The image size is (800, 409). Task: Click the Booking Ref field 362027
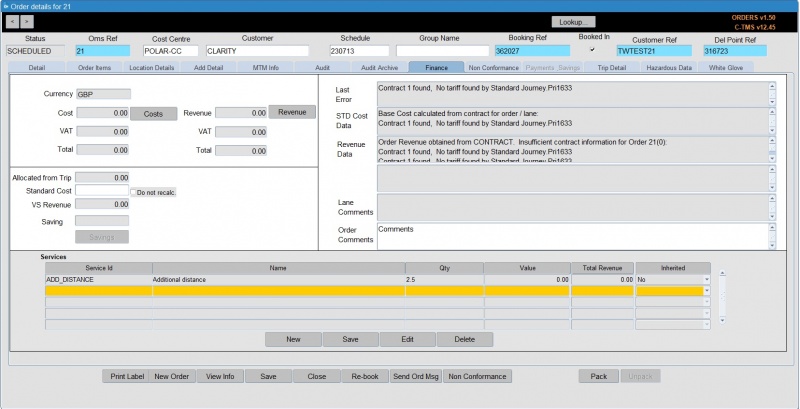coord(532,51)
